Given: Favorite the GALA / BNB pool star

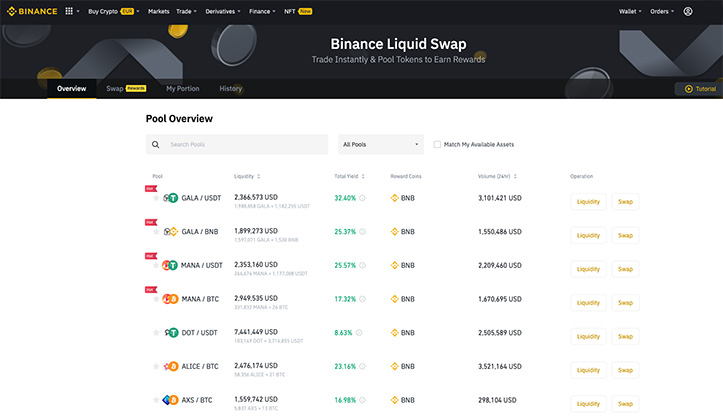Looking at the screenshot, I should pyautogui.click(x=156, y=231).
